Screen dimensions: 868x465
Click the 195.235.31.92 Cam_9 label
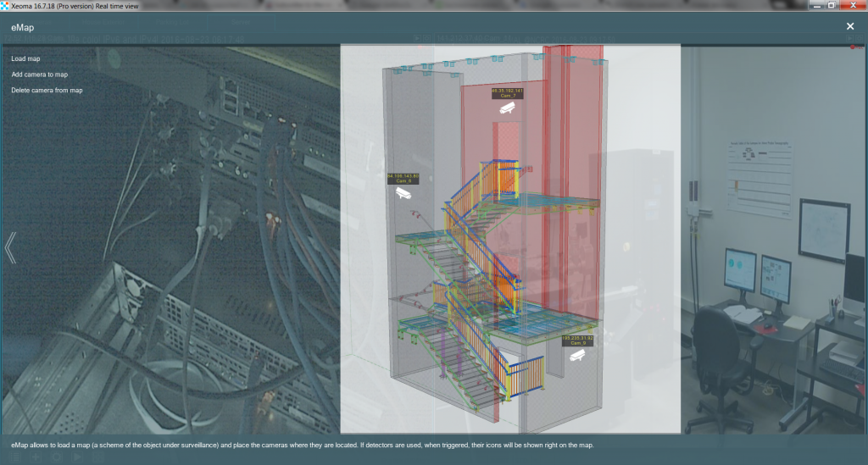577,340
